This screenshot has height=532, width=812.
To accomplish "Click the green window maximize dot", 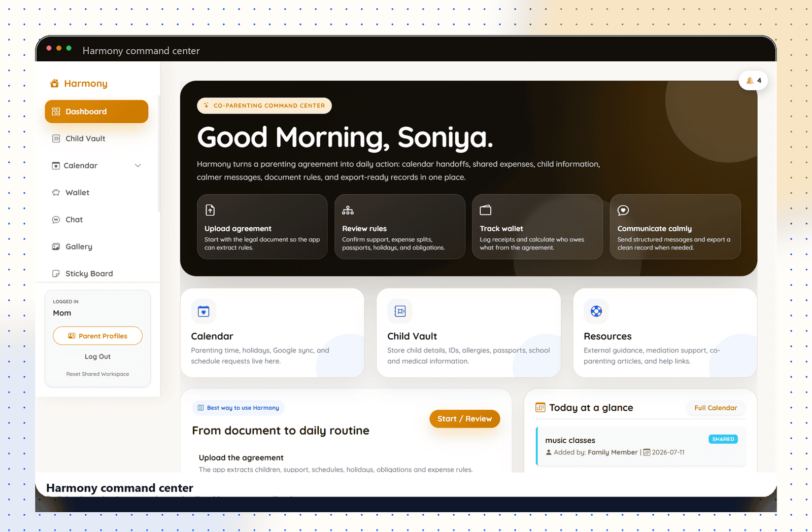I will (x=69, y=48).
